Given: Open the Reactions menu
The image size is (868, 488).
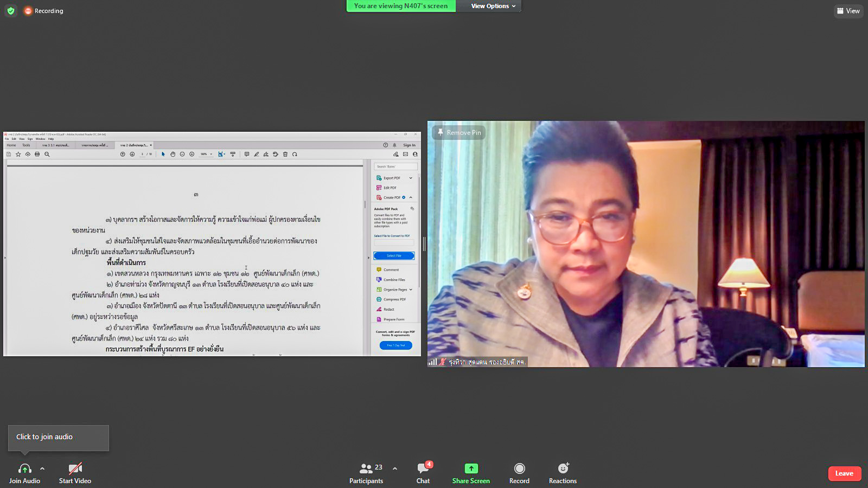Looking at the screenshot, I should pos(563,473).
